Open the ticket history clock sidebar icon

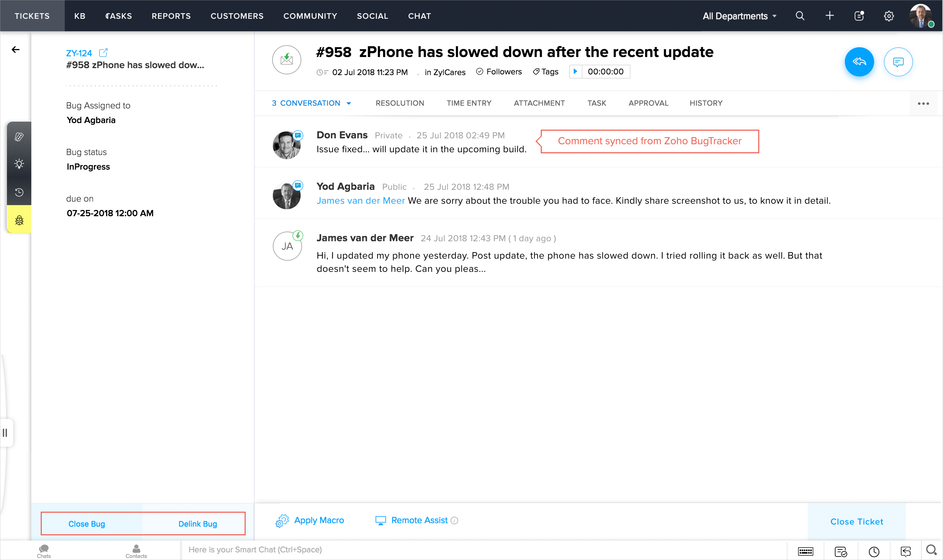click(19, 192)
